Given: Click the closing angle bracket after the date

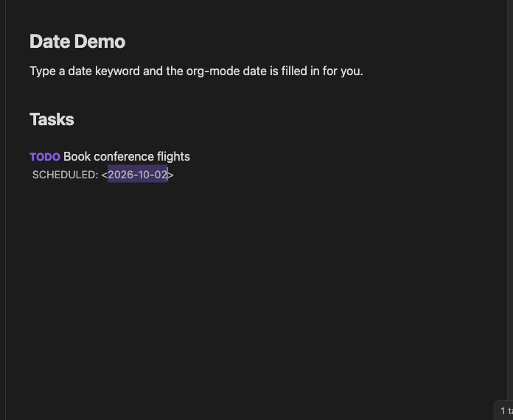Looking at the screenshot, I should coord(170,175).
